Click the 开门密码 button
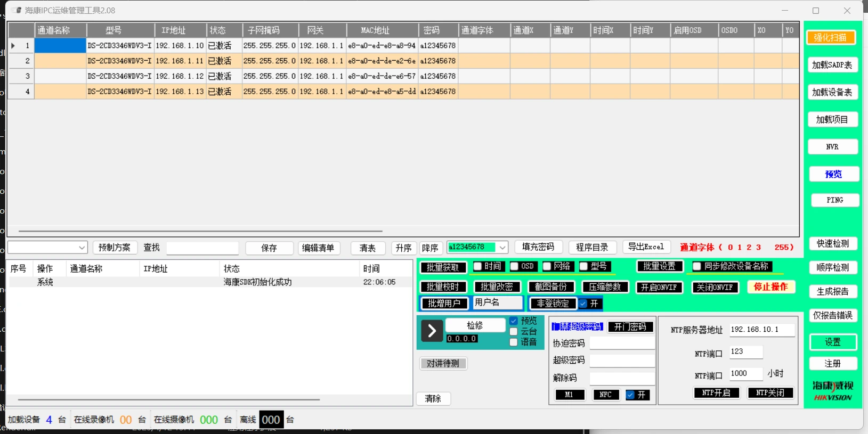The image size is (868, 434). click(630, 327)
